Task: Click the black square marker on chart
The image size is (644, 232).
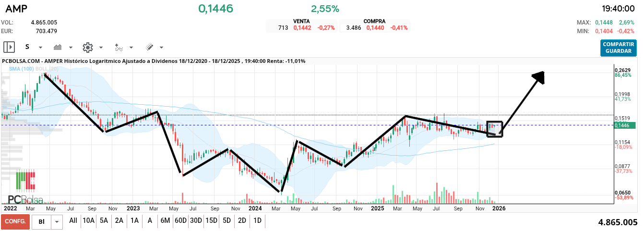Action: 494,129
